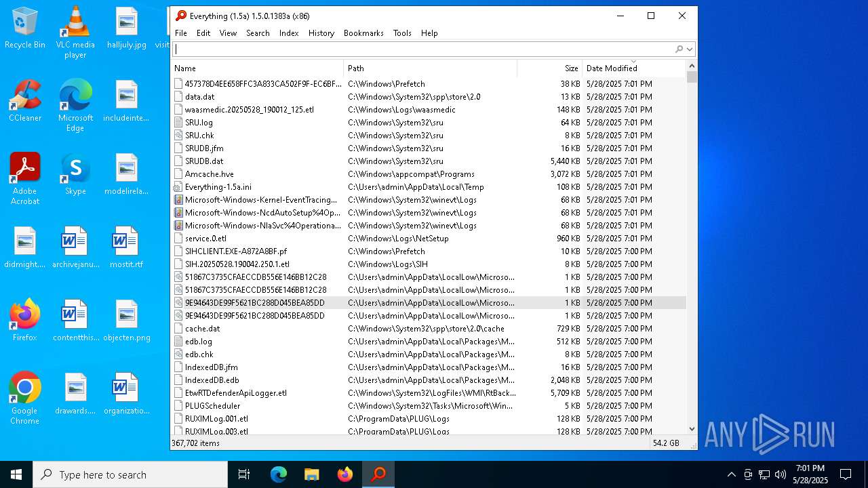Select file icon of SRU.log
The image size is (868, 488).
(x=178, y=122)
